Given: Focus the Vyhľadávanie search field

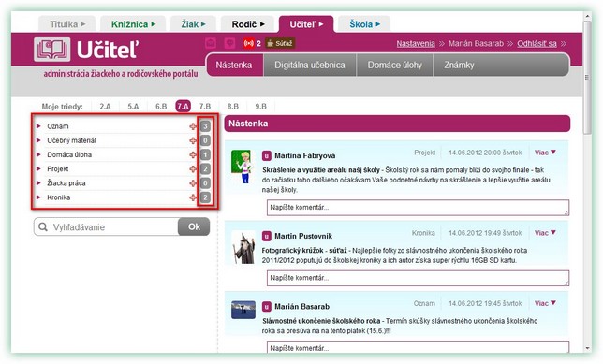Looking at the screenshot, I should click(x=106, y=226).
